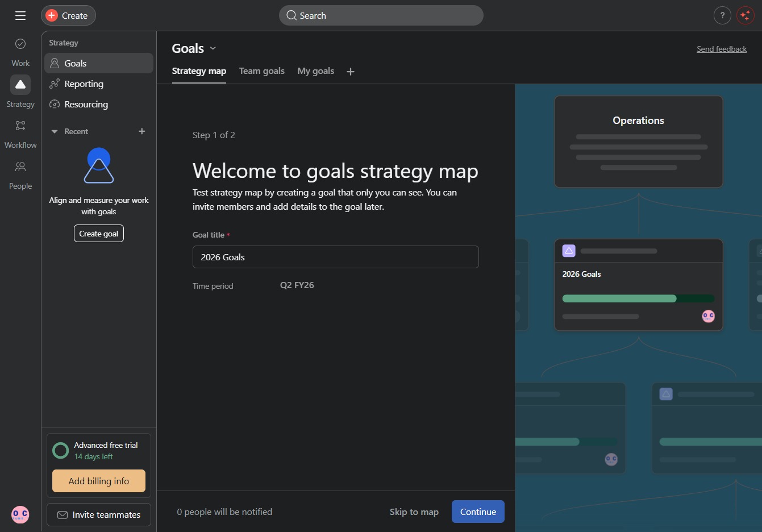Click the 'Welcome to goals strategy map' heading
Screen dimensions: 762x532
[335, 171]
